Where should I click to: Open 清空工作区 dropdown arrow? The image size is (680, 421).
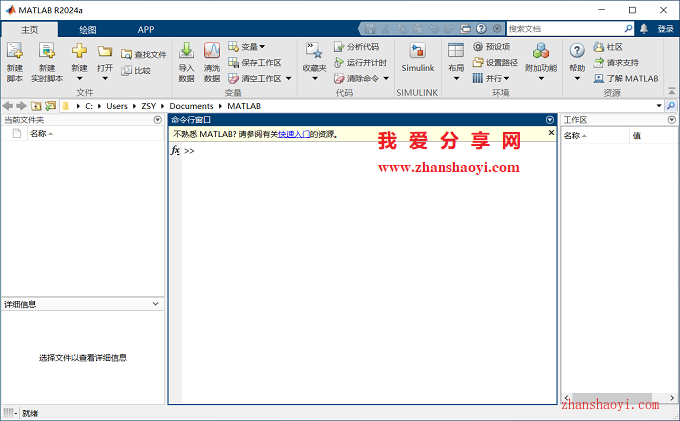click(x=288, y=78)
